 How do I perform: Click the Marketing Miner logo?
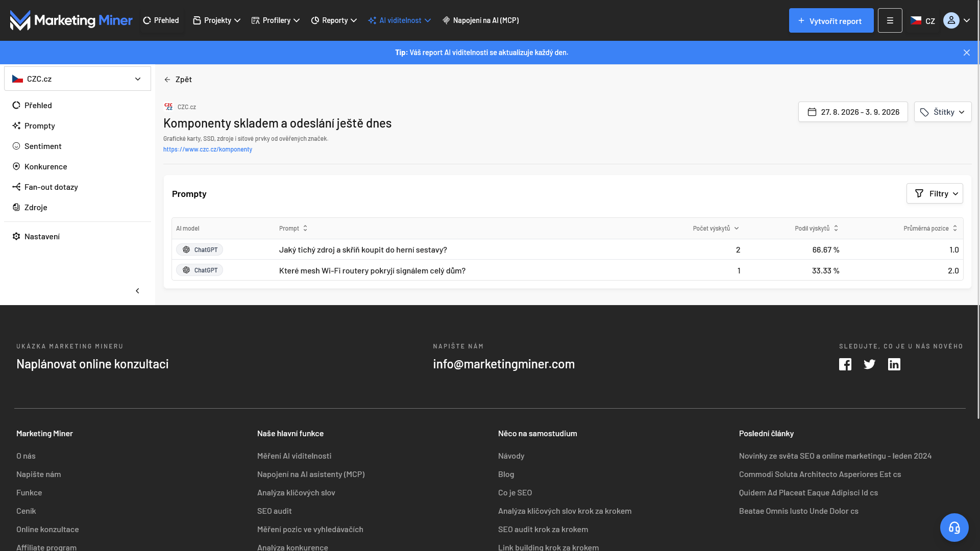(71, 20)
